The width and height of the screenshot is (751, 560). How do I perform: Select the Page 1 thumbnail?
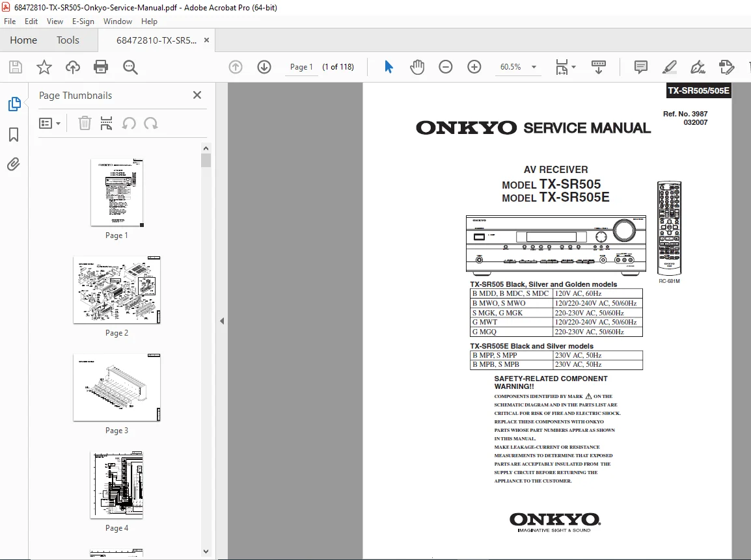pos(117,193)
